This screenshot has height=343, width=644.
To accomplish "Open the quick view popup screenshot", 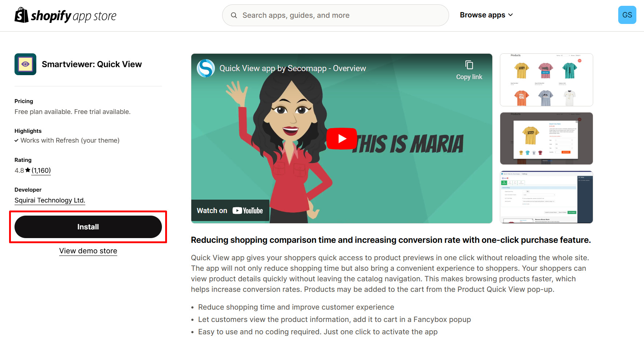I will [x=546, y=138].
